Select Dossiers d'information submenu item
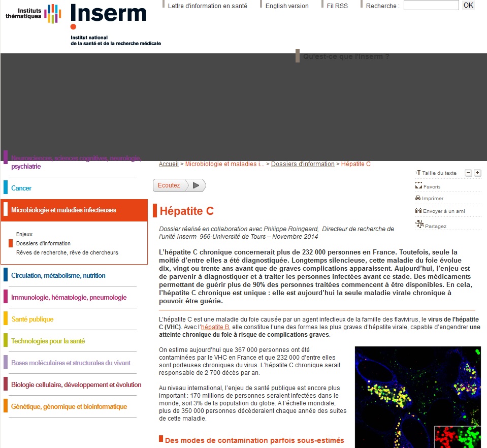The image size is (487, 448). (x=43, y=243)
